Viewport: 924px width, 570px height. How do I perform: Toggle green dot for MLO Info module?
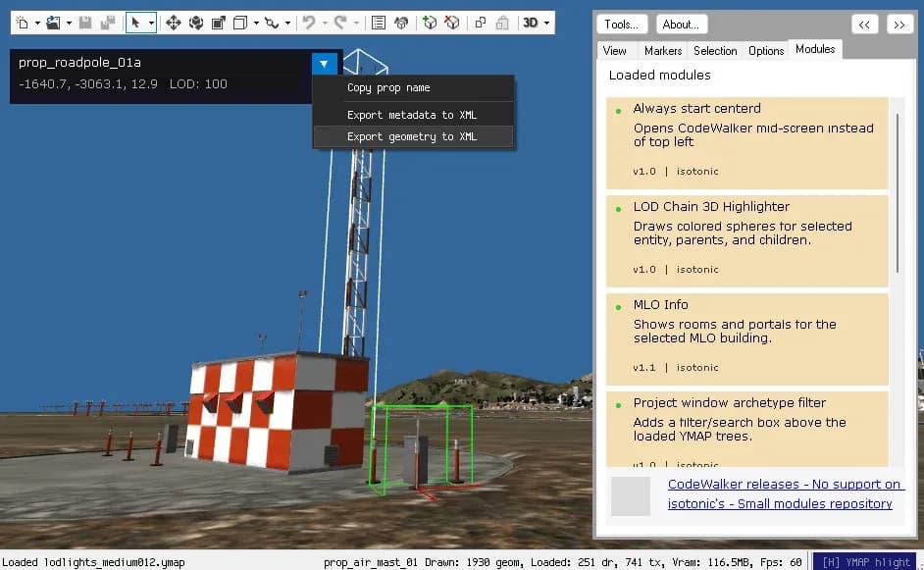click(618, 307)
